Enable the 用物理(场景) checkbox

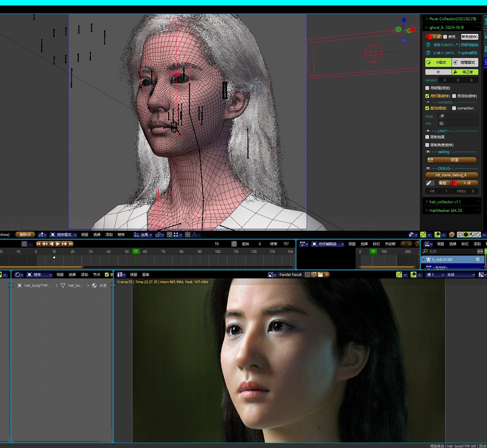pos(427,88)
